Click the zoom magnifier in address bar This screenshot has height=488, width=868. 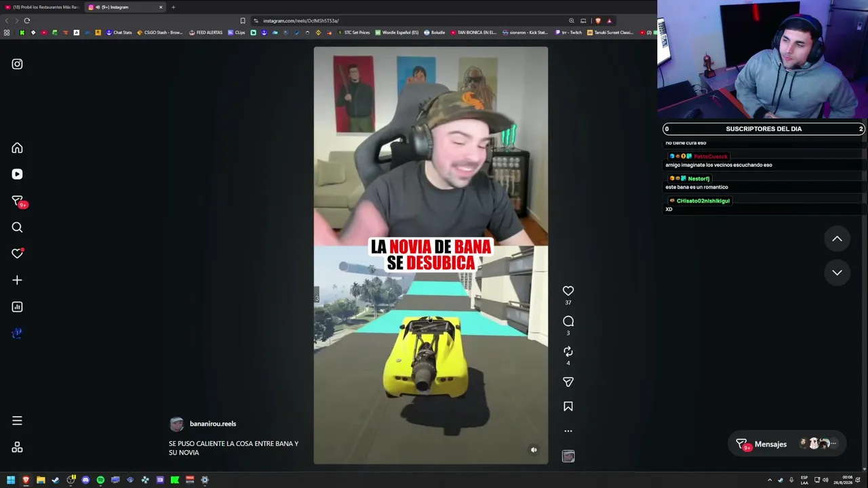[572, 21]
